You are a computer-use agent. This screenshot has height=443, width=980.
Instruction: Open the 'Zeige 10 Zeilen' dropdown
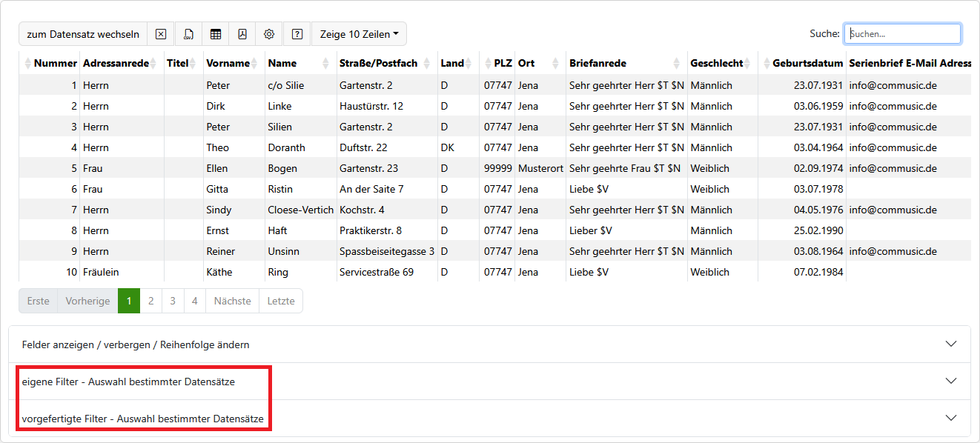pos(359,34)
